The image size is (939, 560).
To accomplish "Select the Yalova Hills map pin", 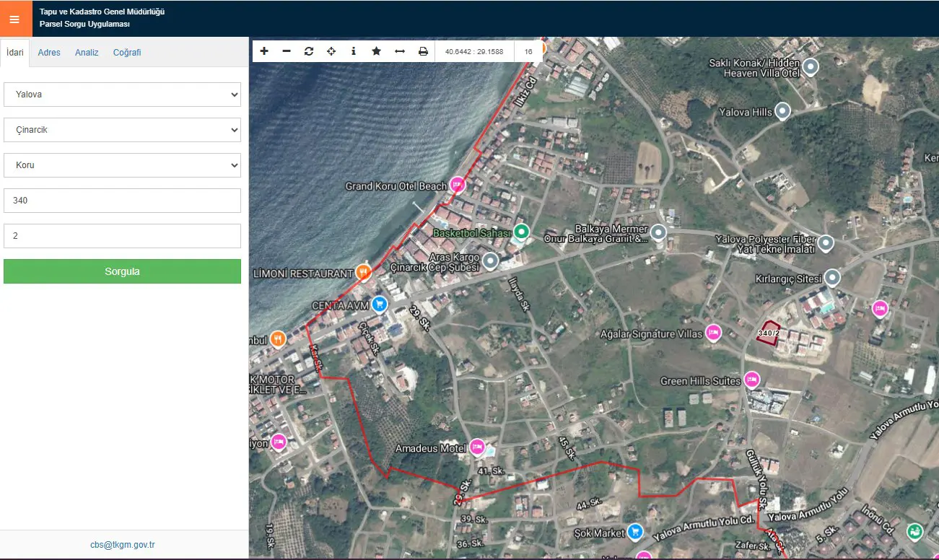I will tap(782, 111).
